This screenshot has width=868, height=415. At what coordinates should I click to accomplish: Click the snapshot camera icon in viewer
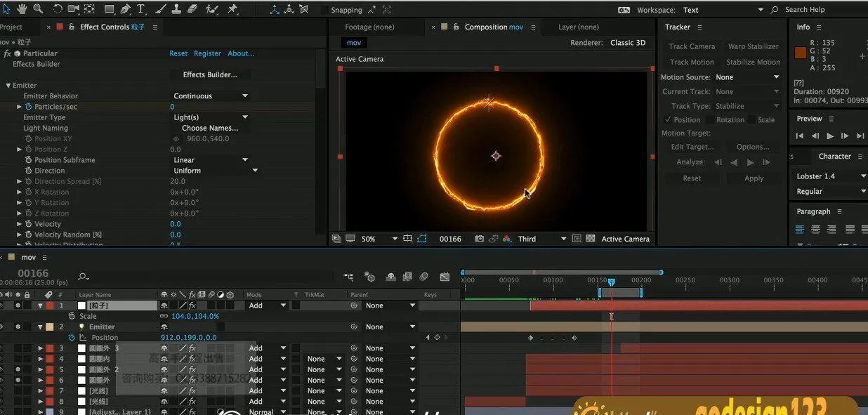coord(479,239)
